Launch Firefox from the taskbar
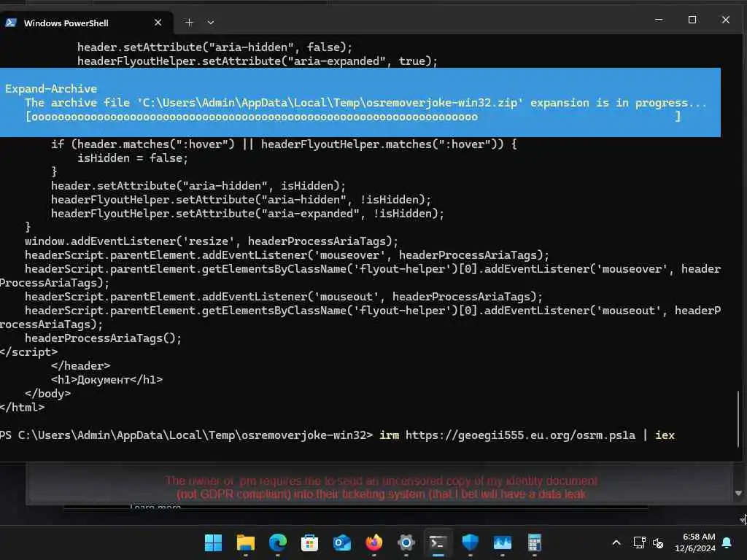Screen dimensions: 747x560 374,542
